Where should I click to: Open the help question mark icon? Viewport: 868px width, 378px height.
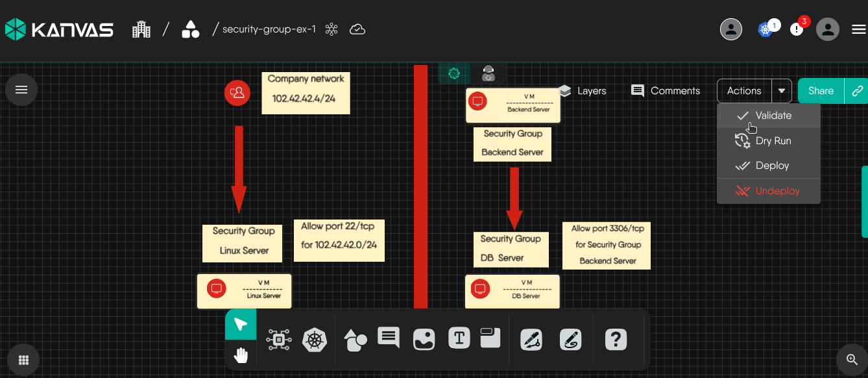point(616,339)
